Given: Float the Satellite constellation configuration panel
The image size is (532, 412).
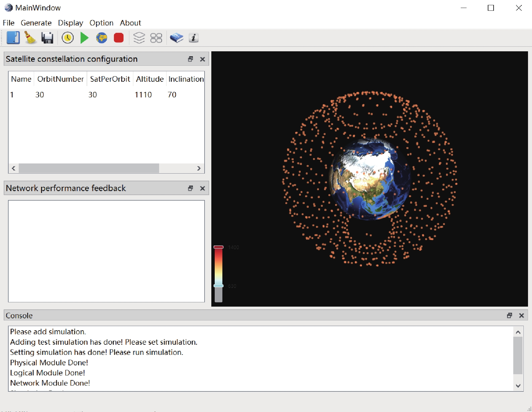Looking at the screenshot, I should click(x=190, y=59).
